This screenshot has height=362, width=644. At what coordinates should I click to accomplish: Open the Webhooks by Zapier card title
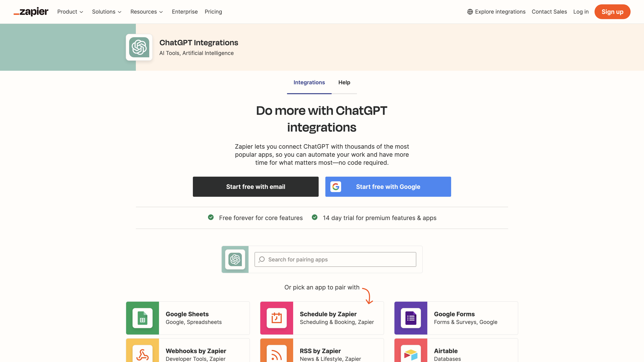tap(196, 351)
